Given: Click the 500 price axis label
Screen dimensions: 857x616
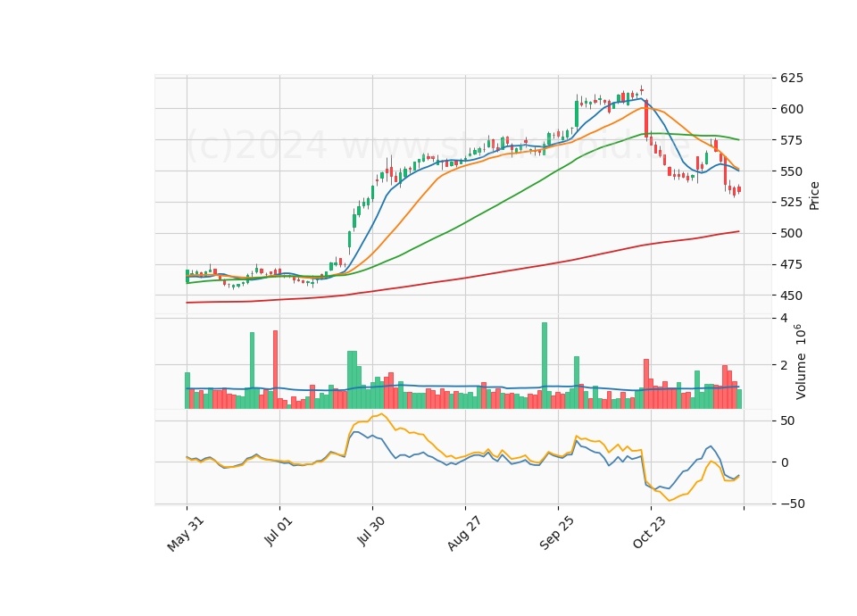Looking at the screenshot, I should point(792,233).
